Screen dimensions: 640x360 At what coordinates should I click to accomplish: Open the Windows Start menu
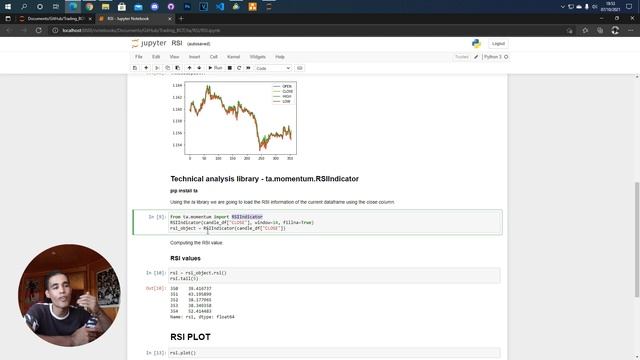point(8,7)
